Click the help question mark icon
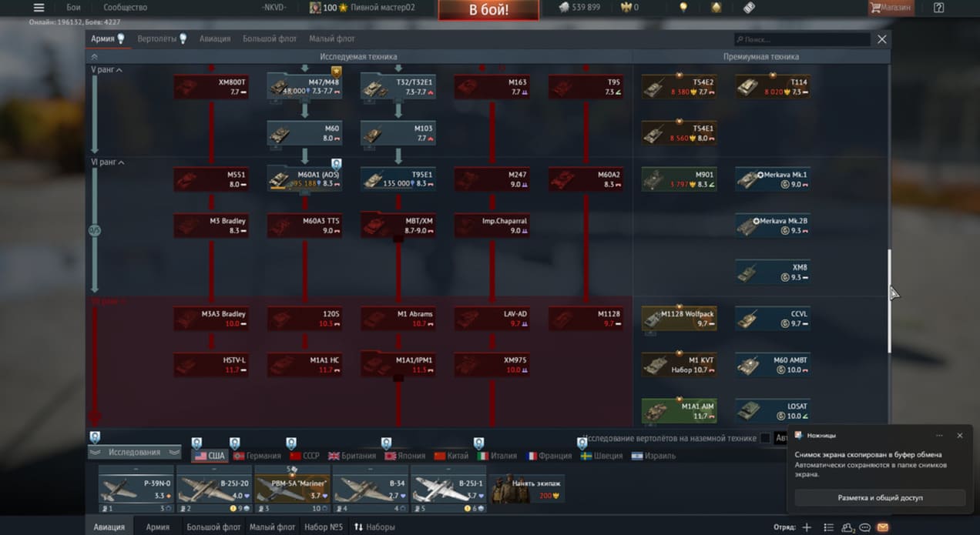The height and width of the screenshot is (535, 980). point(938,8)
